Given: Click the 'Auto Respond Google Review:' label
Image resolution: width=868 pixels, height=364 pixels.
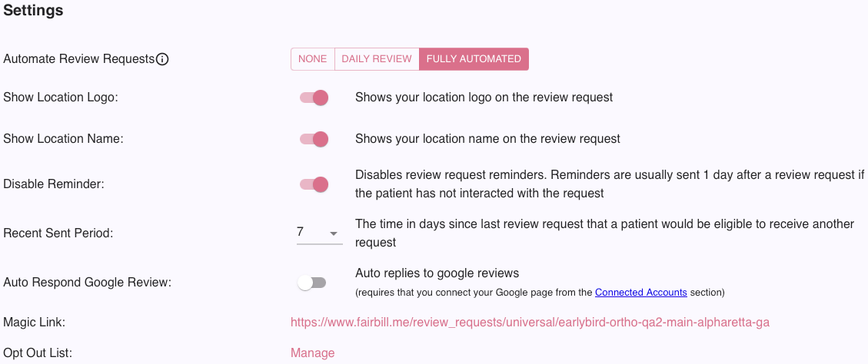Looking at the screenshot, I should click(x=88, y=283).
